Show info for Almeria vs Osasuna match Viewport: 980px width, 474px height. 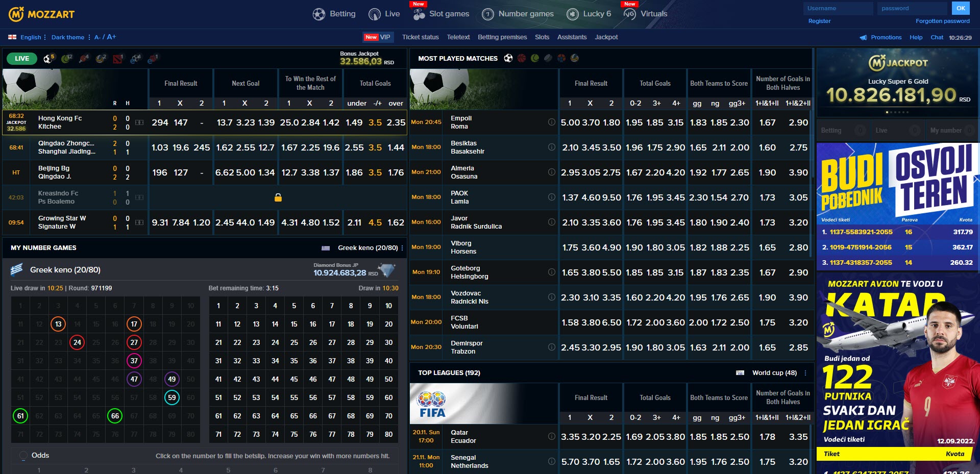pos(552,172)
